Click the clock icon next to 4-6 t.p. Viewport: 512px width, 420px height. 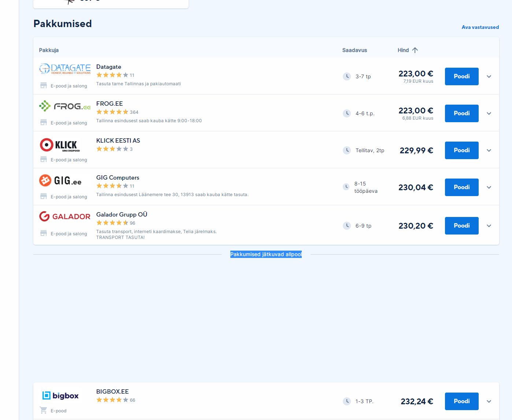pos(346,113)
